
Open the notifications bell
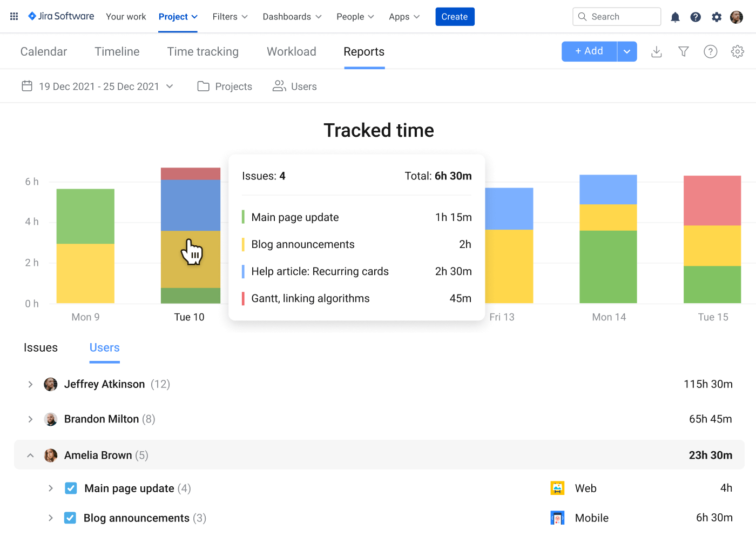pos(675,17)
